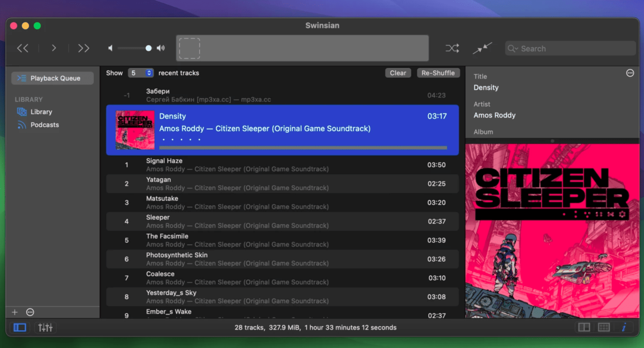Select Playback Queue in sidebar
The width and height of the screenshot is (644, 348).
click(53, 78)
